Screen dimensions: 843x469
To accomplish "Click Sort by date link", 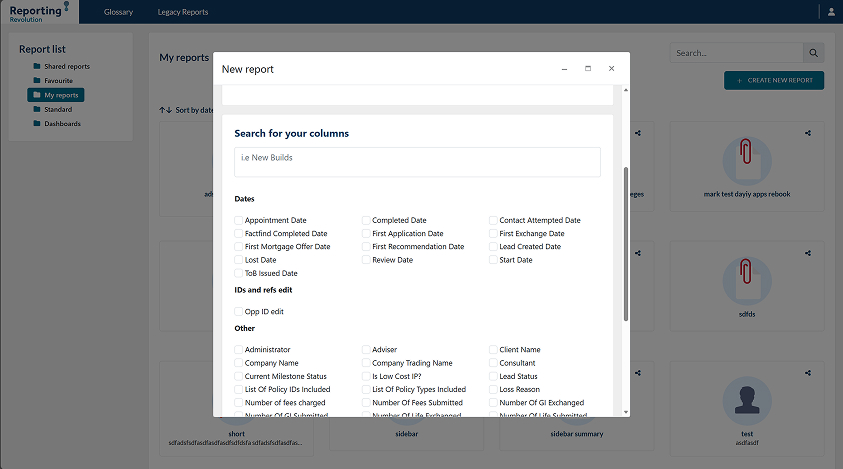I will point(194,110).
